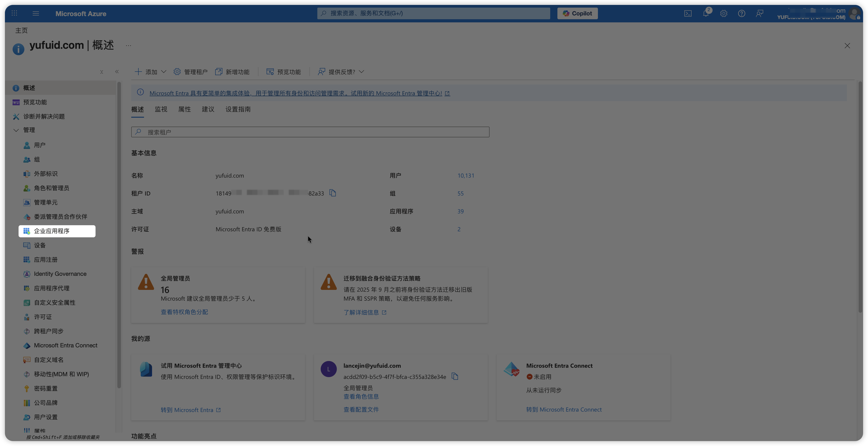Switch to the 监视 tab
The height and width of the screenshot is (446, 868).
(161, 109)
